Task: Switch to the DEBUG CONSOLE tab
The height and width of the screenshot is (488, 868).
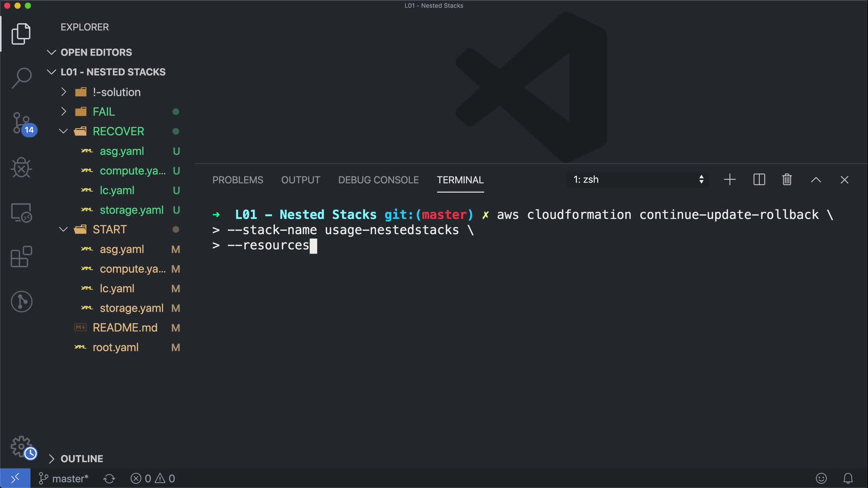Action: tap(378, 180)
